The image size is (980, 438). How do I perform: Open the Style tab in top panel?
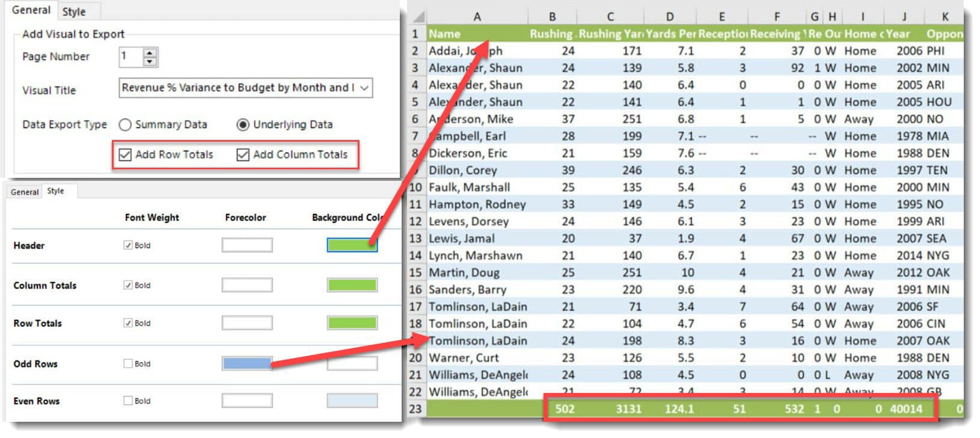tap(75, 11)
